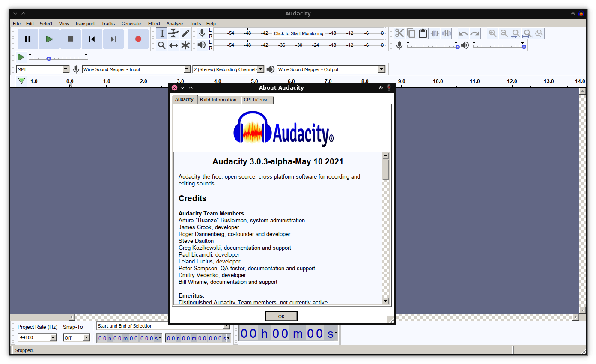Select the asterisk Multi-Tool
This screenshot has width=596, height=364.
[185, 45]
